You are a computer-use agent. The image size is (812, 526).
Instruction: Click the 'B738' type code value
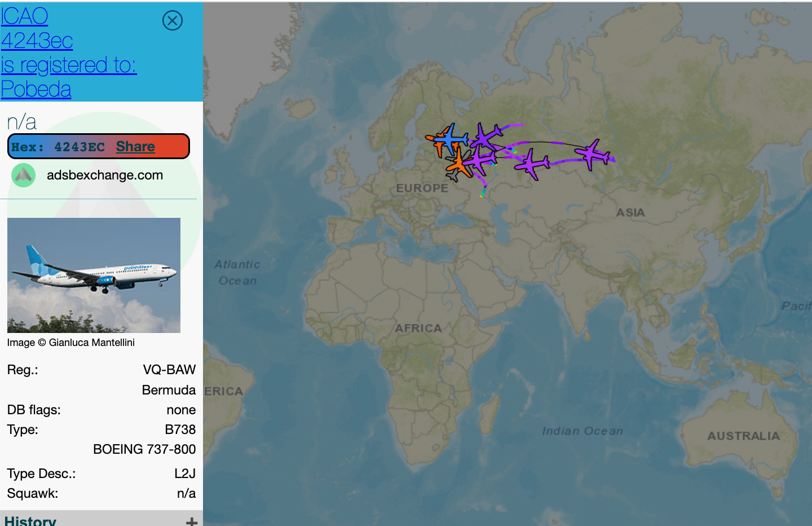180,429
